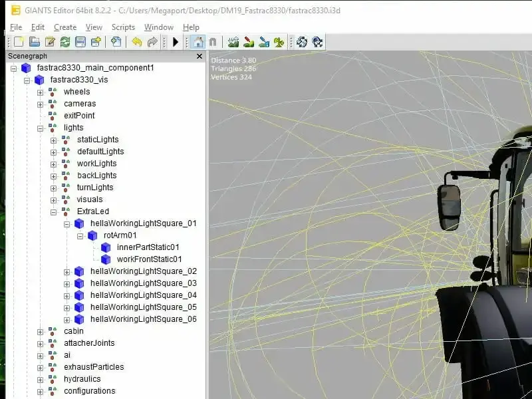Click the blue cube icon of fastrac8330_main_component1
This screenshot has height=399, width=532.
pos(26,68)
